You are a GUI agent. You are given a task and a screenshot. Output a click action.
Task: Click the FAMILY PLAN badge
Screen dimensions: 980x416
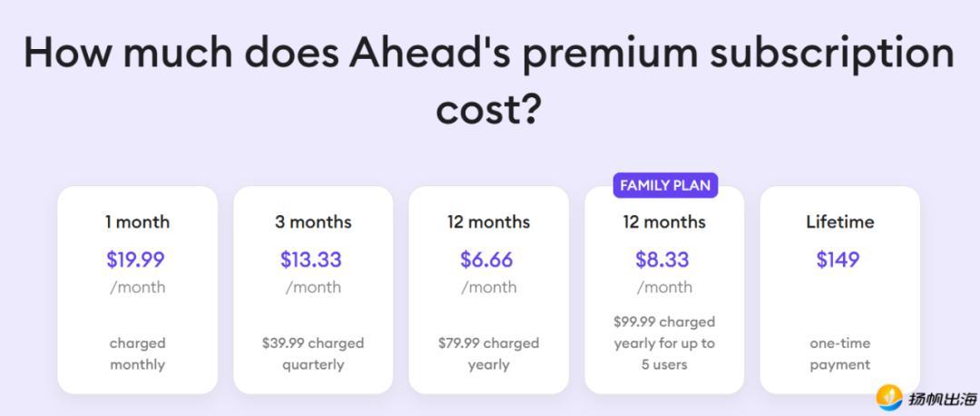(x=665, y=185)
